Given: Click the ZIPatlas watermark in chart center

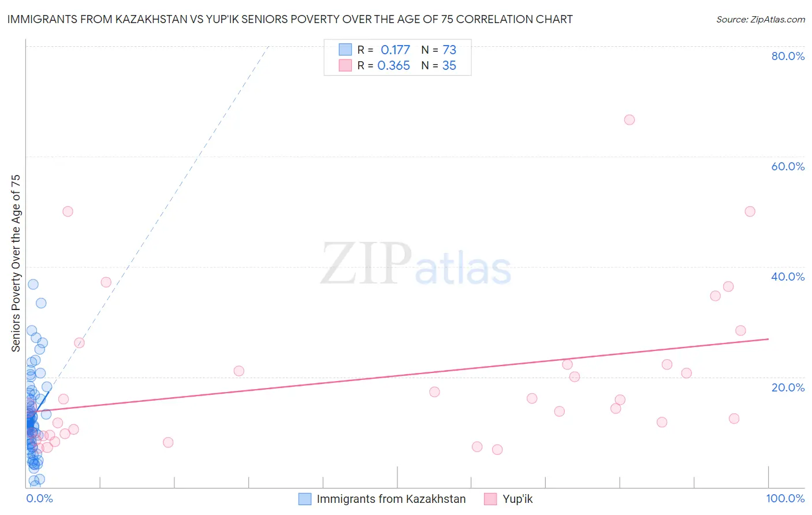Looking at the screenshot, I should (x=416, y=264).
